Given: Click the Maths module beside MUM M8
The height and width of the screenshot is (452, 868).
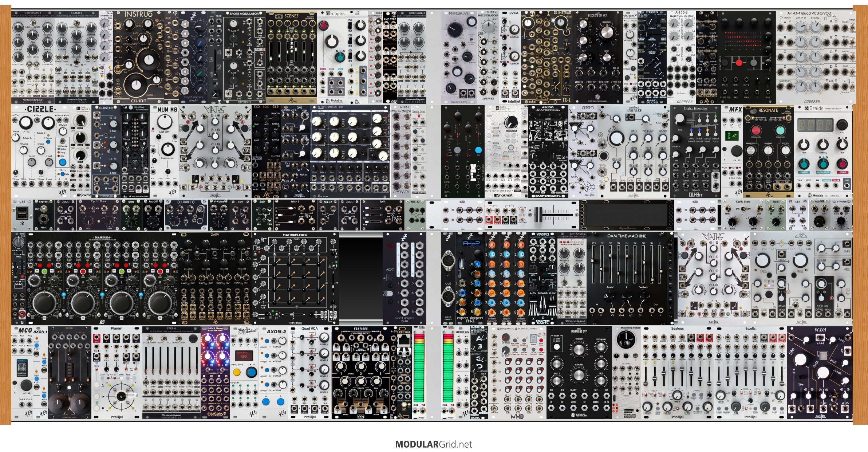Looking at the screenshot, I should (215, 152).
